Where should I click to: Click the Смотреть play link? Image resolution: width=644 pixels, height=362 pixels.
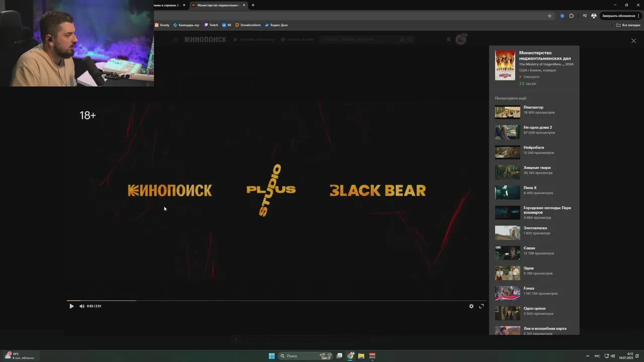tap(529, 77)
